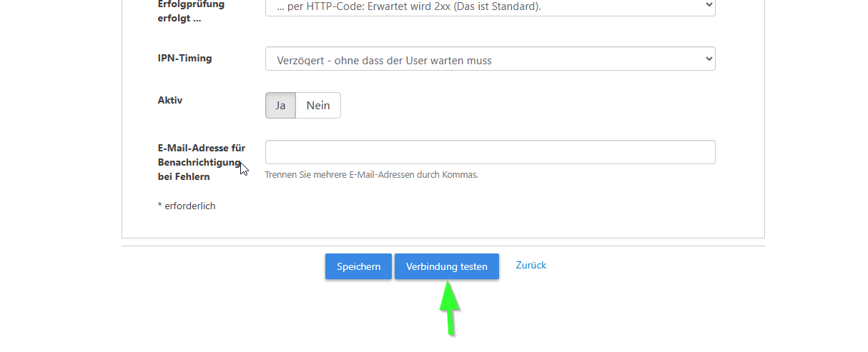Screen dimensions: 868x352
Task: Click the chevron arrow of the IPN-Timing dropdown
Action: (708, 59)
